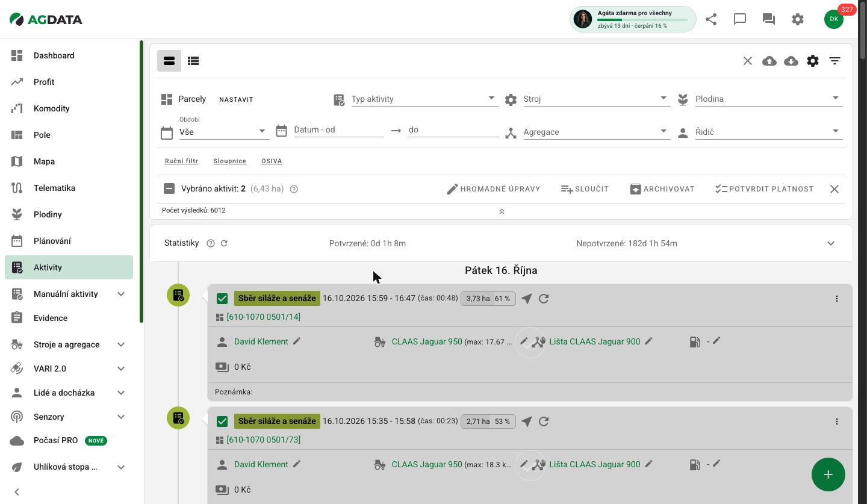Open the Ruční filtr link
This screenshot has height=504, width=867.
181,161
